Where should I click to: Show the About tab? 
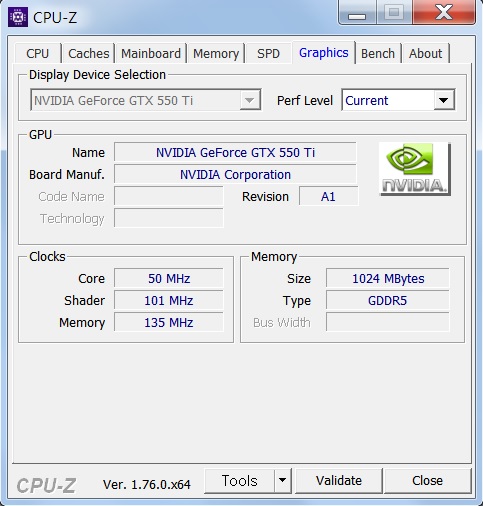click(x=426, y=53)
